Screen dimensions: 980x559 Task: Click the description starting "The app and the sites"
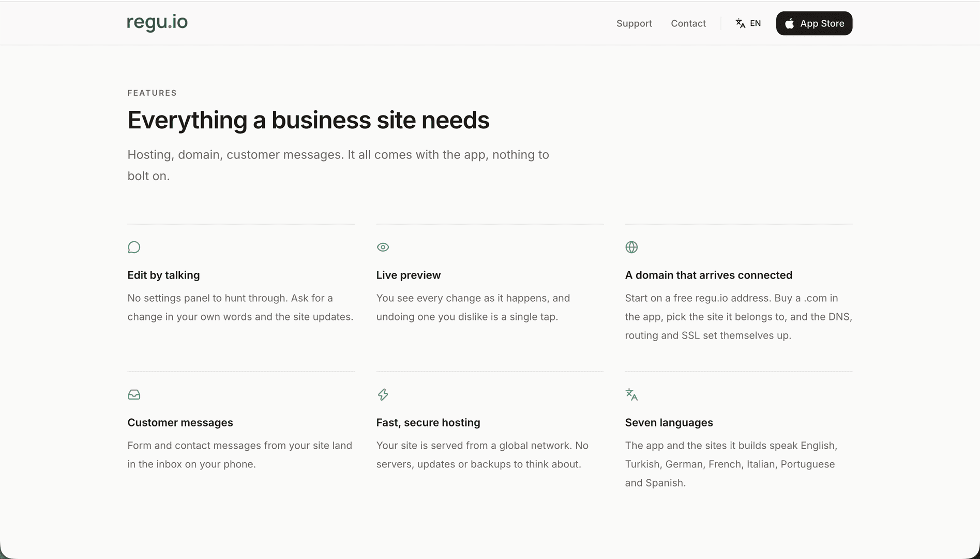(731, 464)
